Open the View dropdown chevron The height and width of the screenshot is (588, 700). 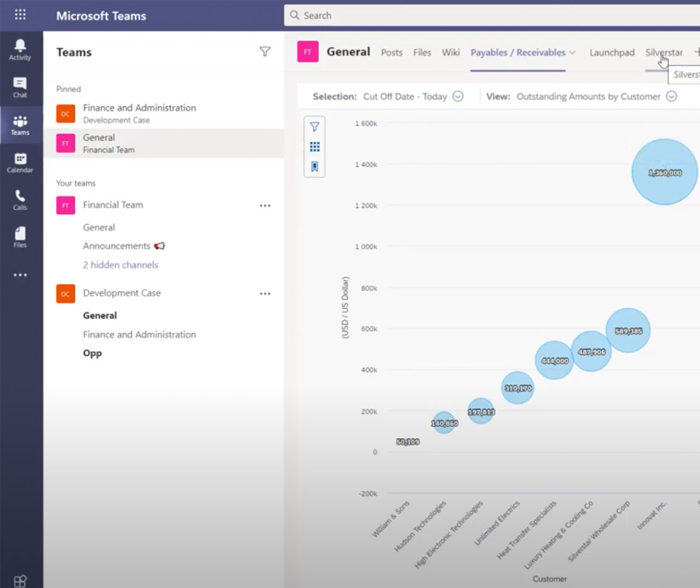(x=672, y=96)
